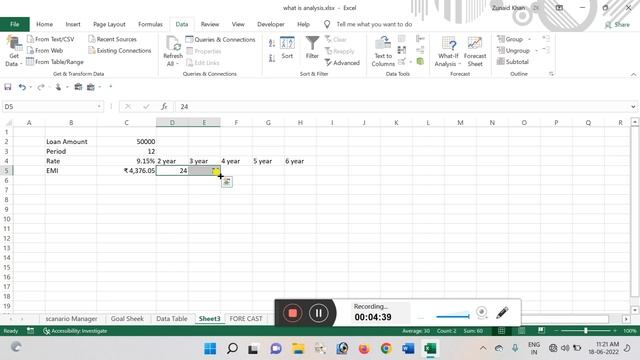640x360 pixels.
Task: Launch Text to Columns wizard
Action: pyautogui.click(x=383, y=51)
